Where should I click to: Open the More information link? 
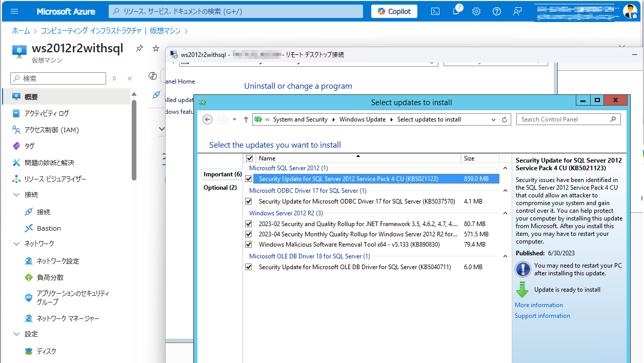pyautogui.click(x=538, y=305)
